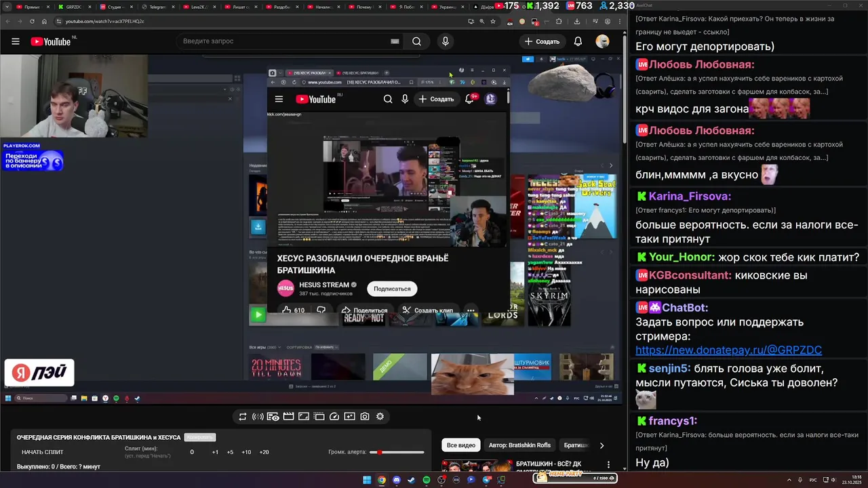
Task: Open the recommended Братишкин video thumbnail
Action: (x=477, y=466)
